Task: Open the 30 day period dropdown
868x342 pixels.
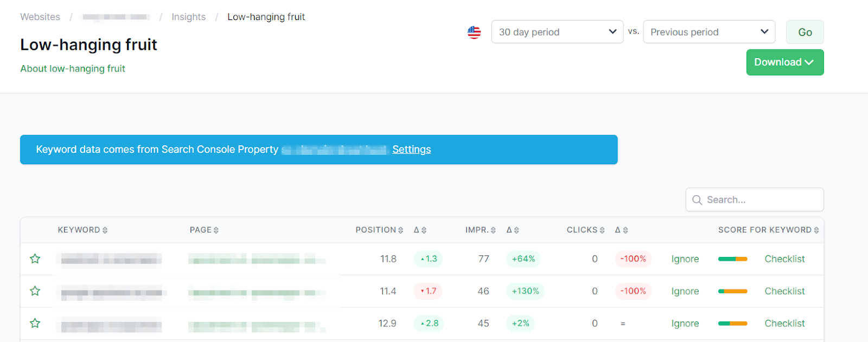Action: (557, 32)
